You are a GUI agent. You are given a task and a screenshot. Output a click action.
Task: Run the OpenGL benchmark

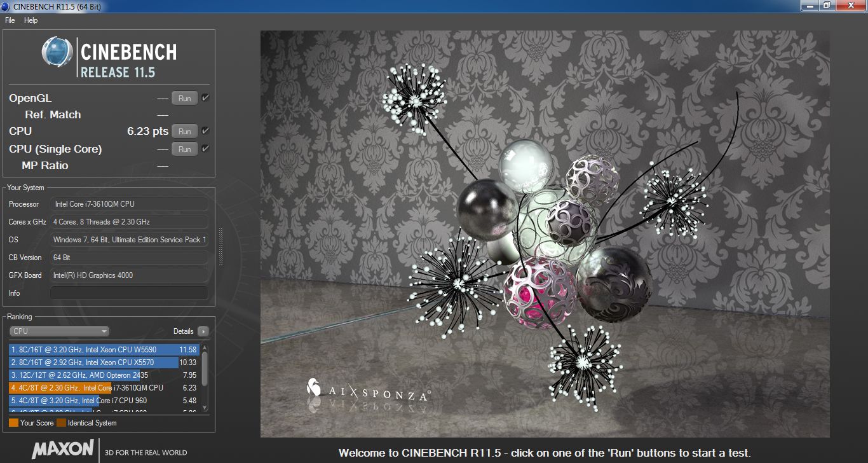[x=184, y=99]
